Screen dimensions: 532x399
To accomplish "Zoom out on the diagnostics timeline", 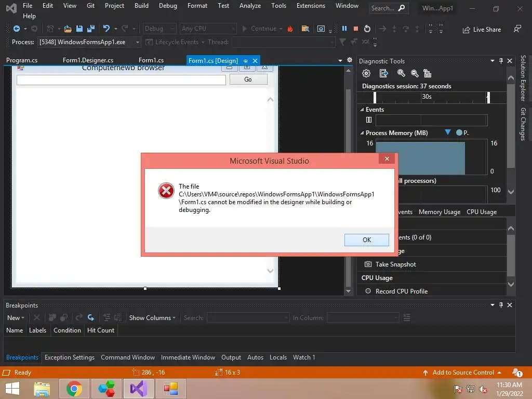I will (414, 73).
